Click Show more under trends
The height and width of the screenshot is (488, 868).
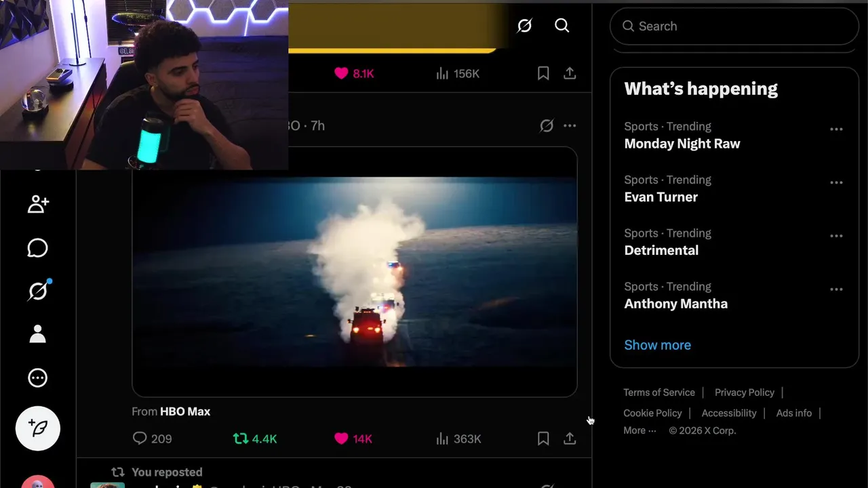(x=658, y=345)
